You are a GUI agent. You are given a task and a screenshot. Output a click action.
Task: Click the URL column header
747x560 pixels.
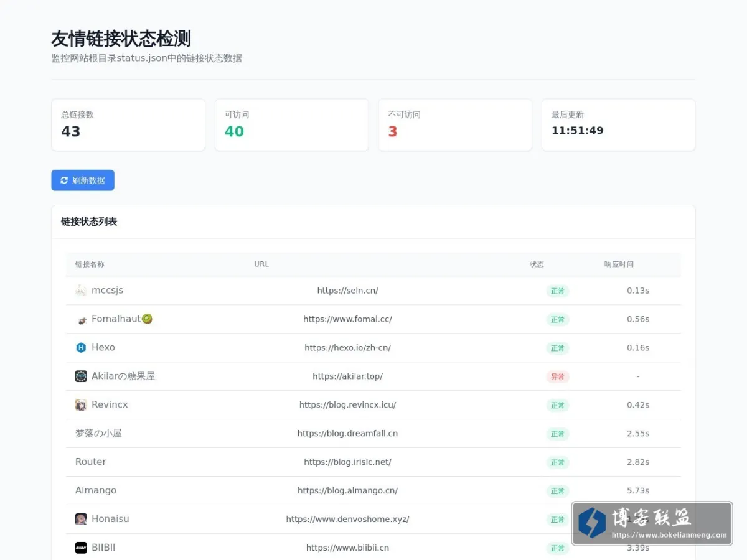tap(261, 264)
